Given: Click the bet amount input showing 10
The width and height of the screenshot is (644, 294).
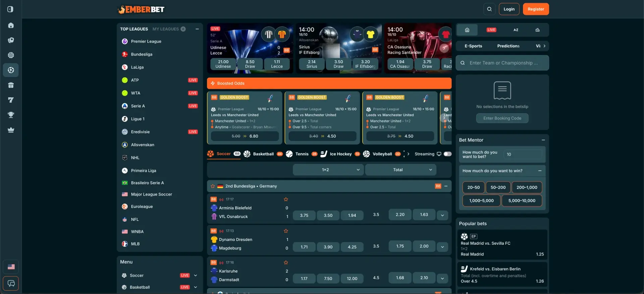Looking at the screenshot, I should [522, 154].
